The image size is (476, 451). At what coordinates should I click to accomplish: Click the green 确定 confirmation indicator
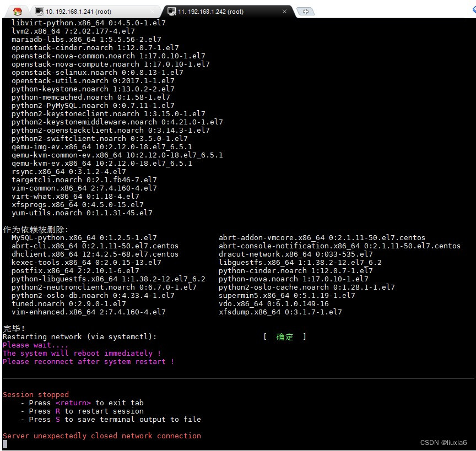click(285, 337)
